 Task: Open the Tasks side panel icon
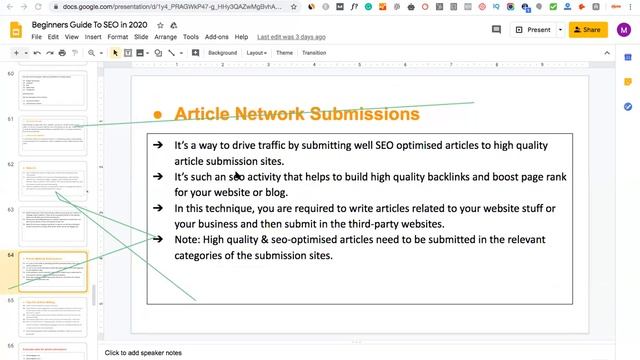click(x=628, y=107)
